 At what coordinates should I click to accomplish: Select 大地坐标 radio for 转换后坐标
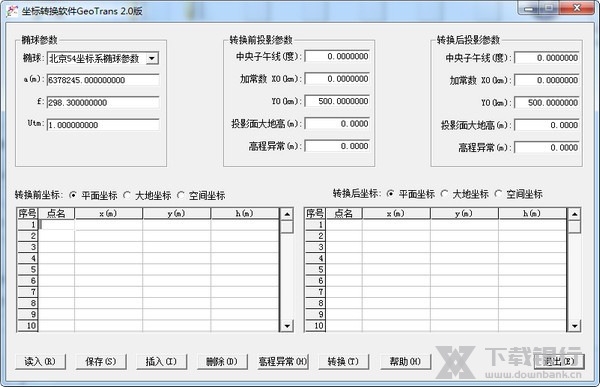point(444,194)
